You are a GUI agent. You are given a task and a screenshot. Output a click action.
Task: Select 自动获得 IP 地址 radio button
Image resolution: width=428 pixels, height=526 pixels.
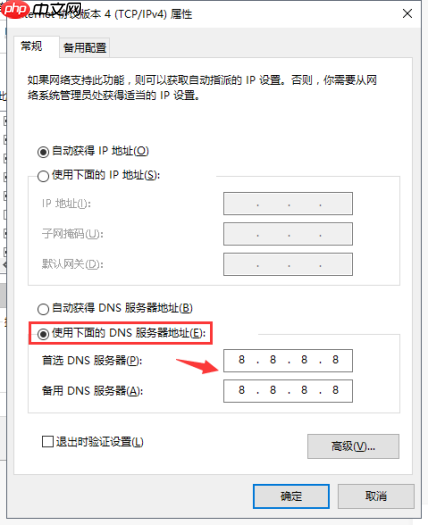[43, 152]
